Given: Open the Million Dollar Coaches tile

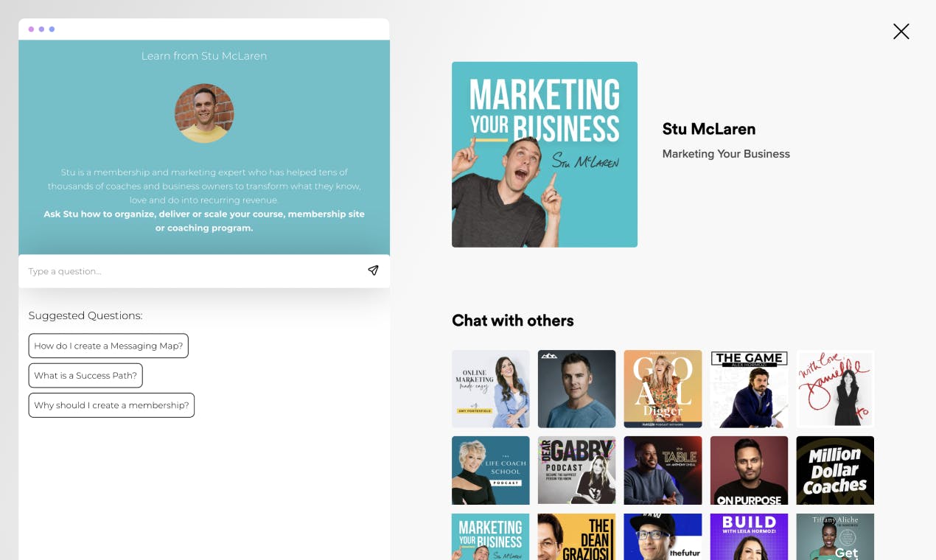Looking at the screenshot, I should click(x=836, y=471).
